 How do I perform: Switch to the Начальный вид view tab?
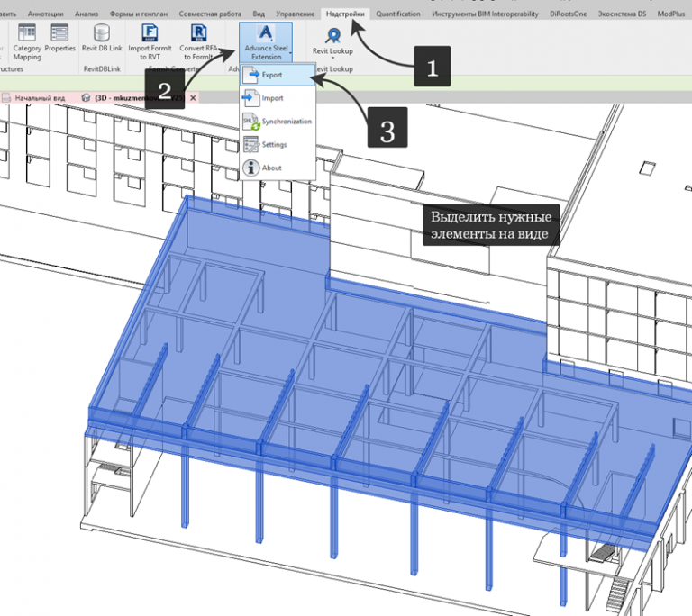(39, 97)
